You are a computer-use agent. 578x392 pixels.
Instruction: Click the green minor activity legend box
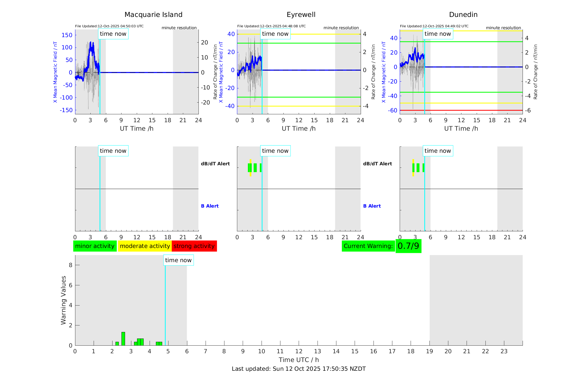(95, 246)
